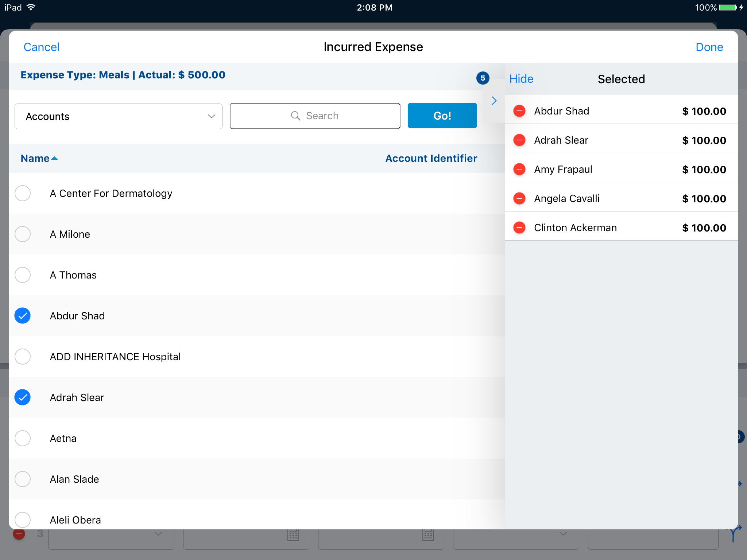This screenshot has height=560, width=747.
Task: Delete Amy Frapaul from selected panel
Action: 519,169
